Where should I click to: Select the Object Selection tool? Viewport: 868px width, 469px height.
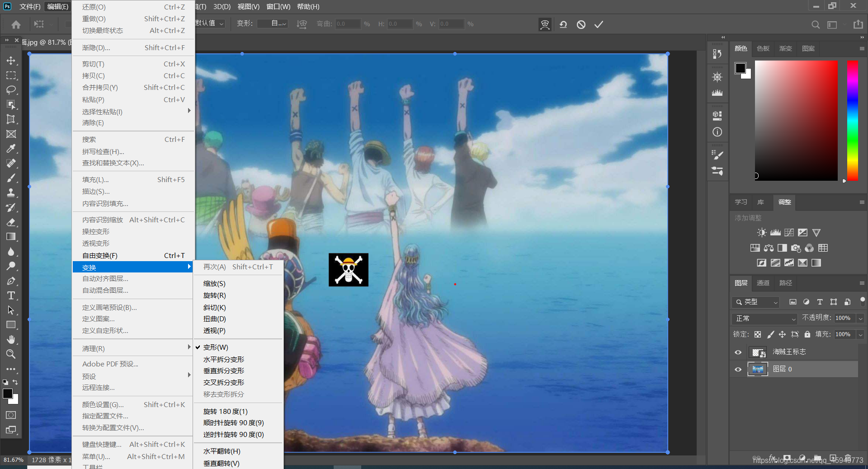click(x=11, y=105)
